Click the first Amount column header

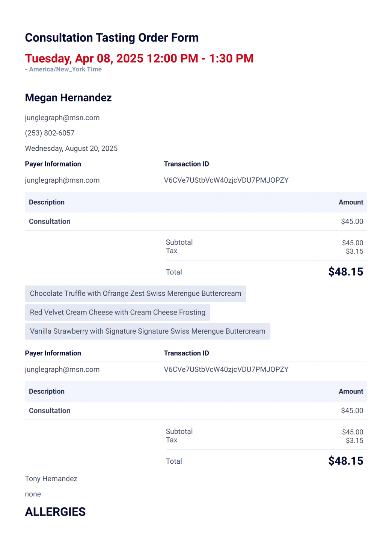click(x=351, y=202)
